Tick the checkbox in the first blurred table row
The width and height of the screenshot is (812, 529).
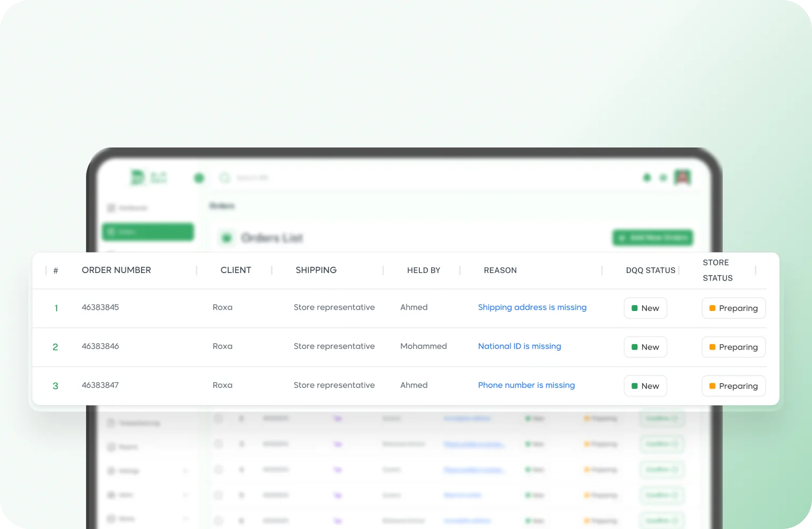218,418
